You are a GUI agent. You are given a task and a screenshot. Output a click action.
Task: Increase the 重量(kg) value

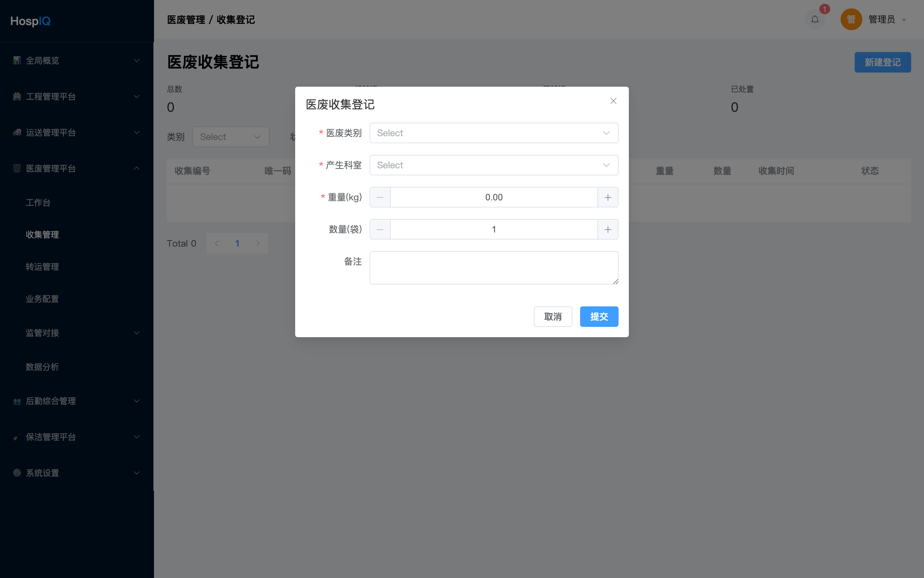608,197
